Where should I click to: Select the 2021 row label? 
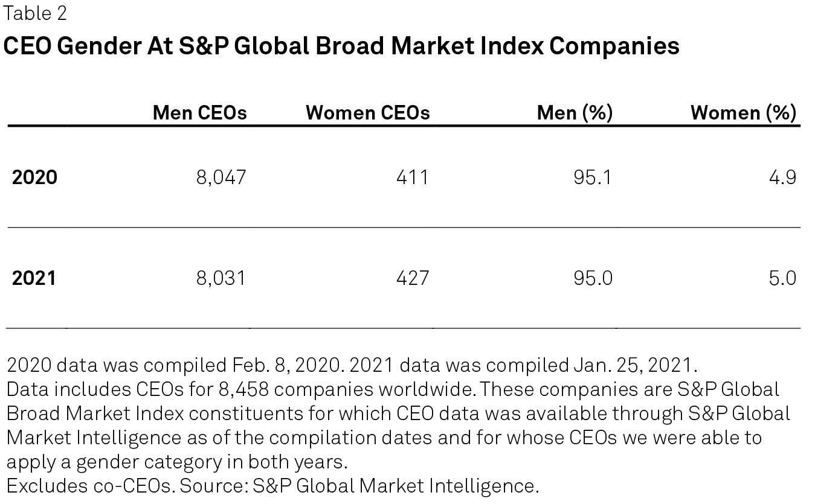pos(34,278)
